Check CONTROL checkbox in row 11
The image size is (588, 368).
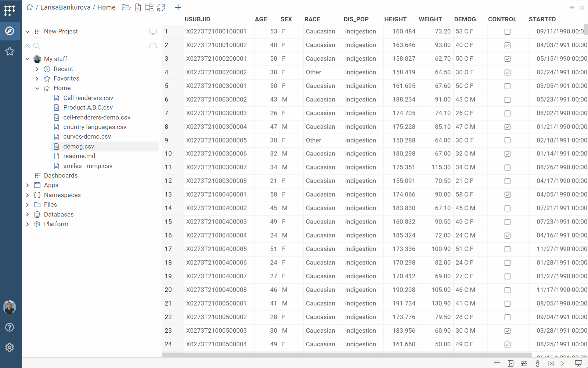click(x=507, y=167)
